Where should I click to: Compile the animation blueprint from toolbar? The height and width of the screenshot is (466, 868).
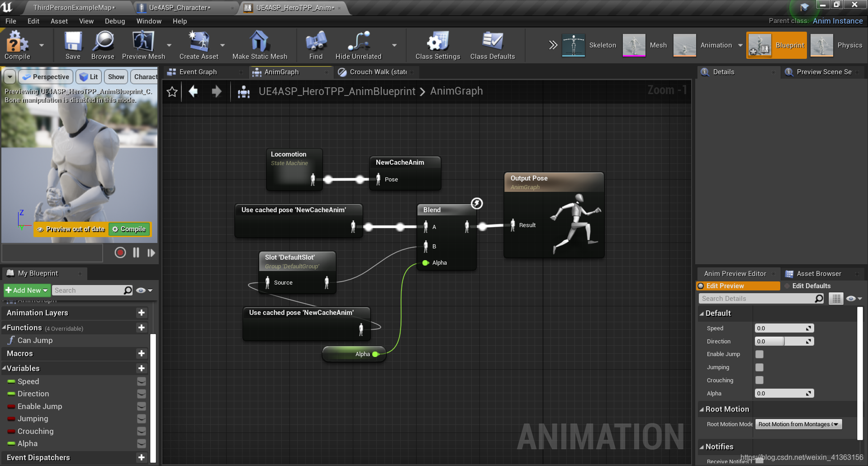click(x=17, y=45)
